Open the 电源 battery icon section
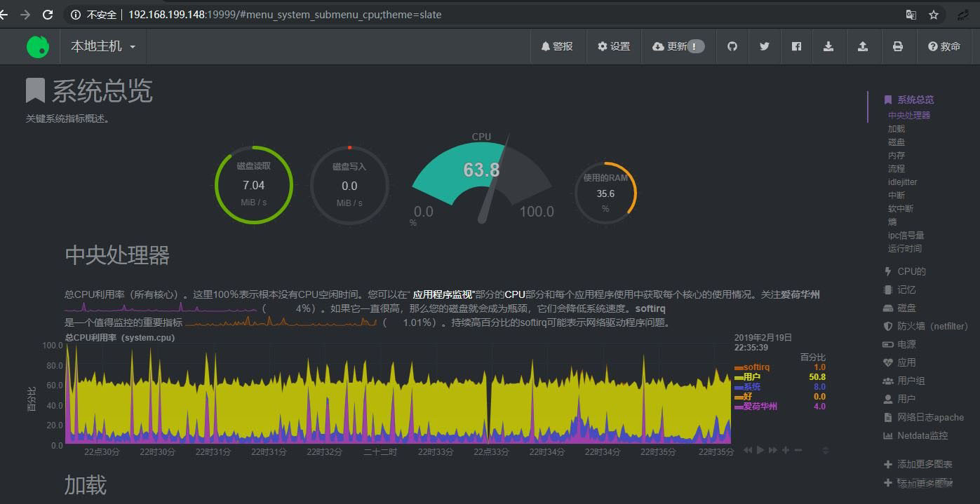980x504 pixels. tap(888, 344)
